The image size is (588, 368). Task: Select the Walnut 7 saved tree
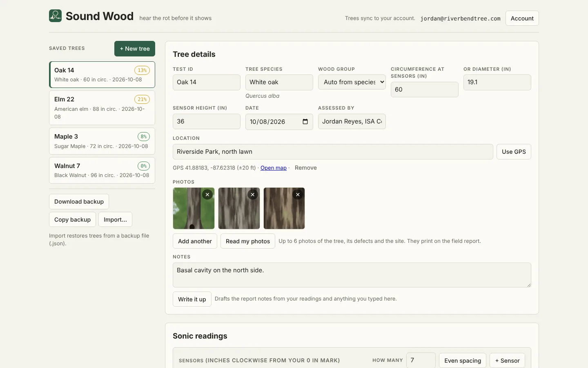[x=102, y=171]
